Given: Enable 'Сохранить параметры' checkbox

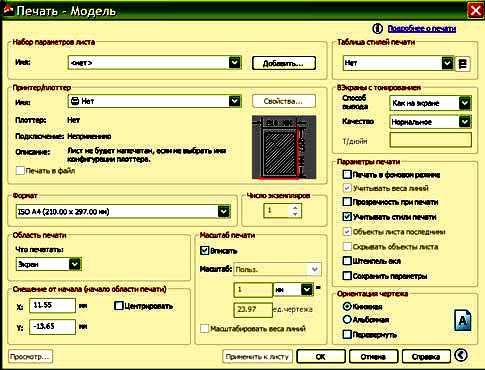Looking at the screenshot, I should 347,276.
